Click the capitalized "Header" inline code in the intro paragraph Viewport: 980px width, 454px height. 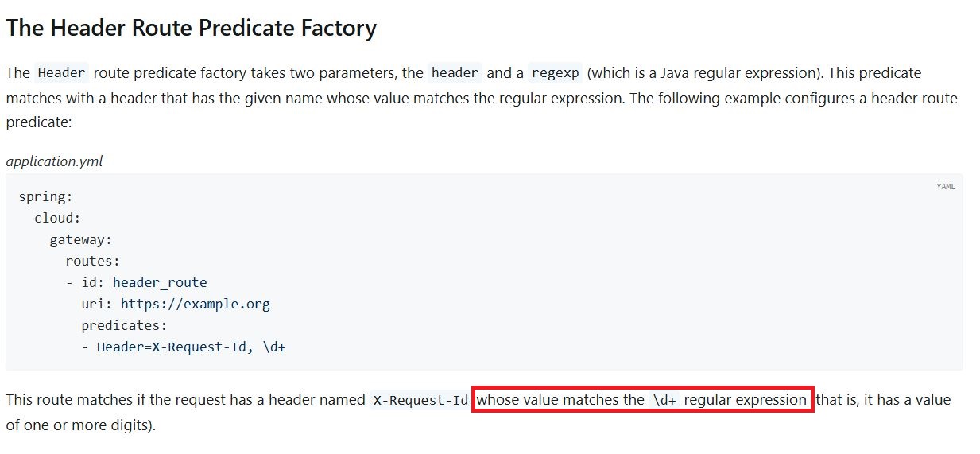pos(61,73)
